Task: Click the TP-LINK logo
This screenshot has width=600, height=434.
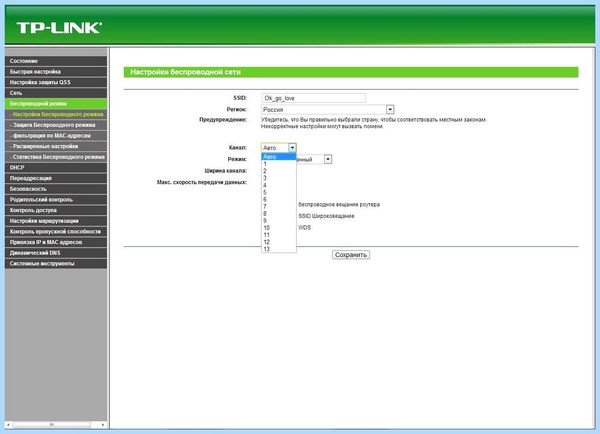Action: click(59, 28)
